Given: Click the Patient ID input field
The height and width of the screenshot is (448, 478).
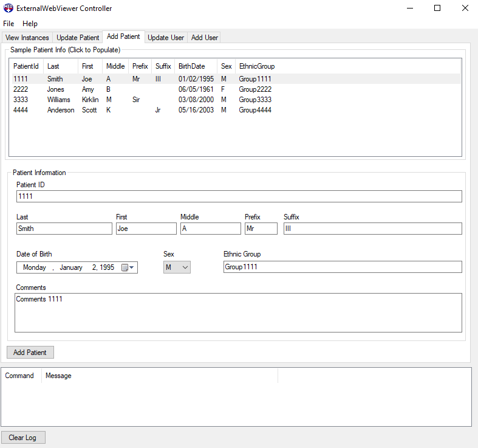Looking at the screenshot, I should pos(239,196).
